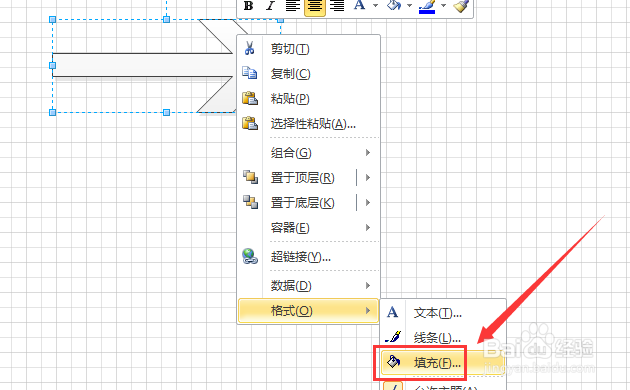Screen dimensions: 630x390
Task: Open line color dropdown arrow
Action: tap(444, 6)
